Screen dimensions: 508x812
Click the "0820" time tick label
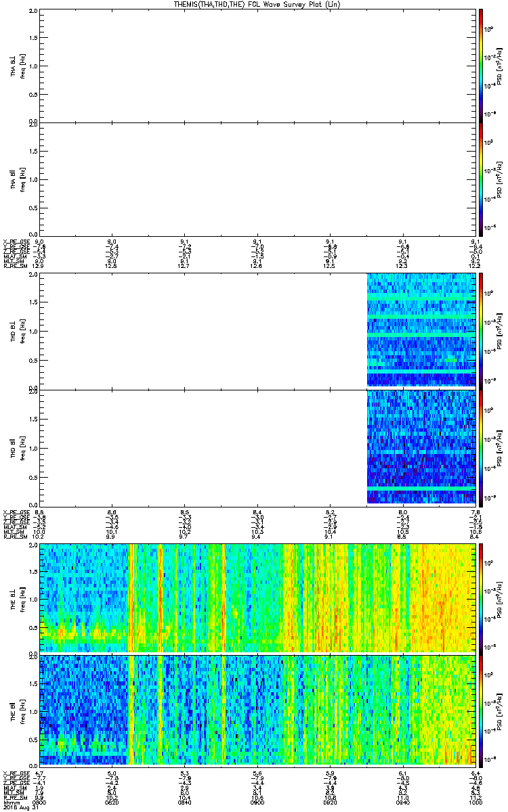pyautogui.click(x=112, y=802)
